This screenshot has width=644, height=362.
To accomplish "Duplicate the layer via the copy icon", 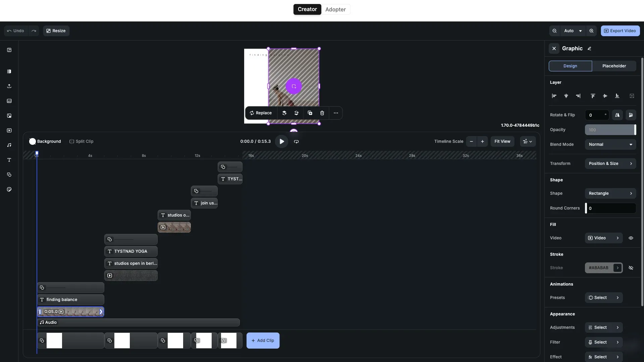I will click(x=310, y=113).
